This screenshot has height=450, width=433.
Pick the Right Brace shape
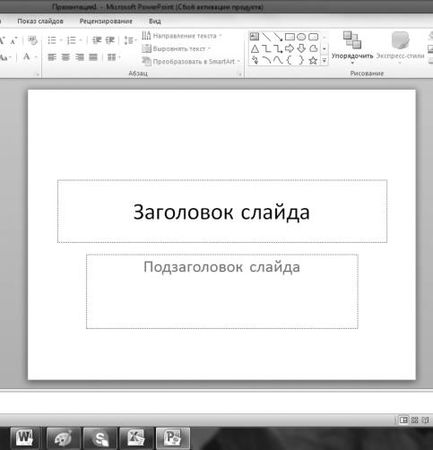(x=301, y=60)
